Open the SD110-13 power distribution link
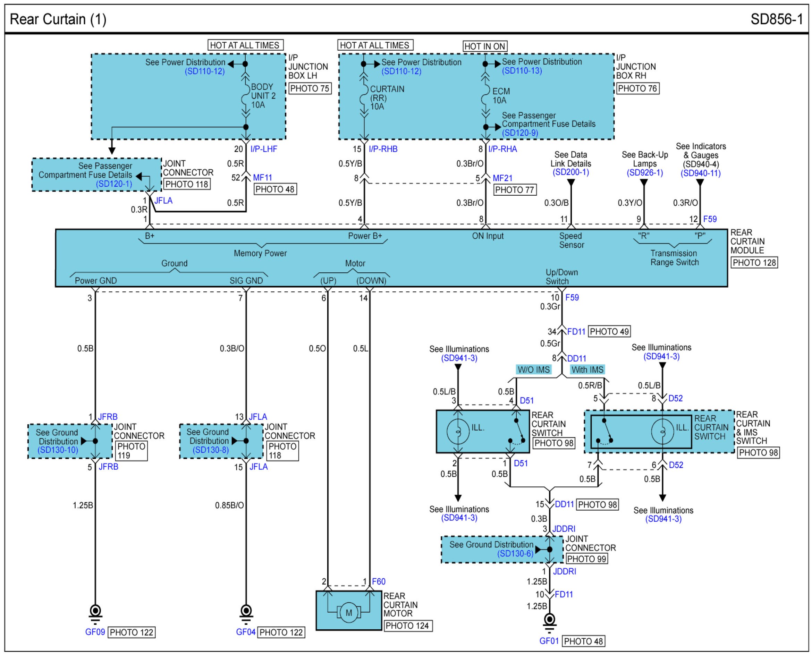The height and width of the screenshot is (655, 812). 522,71
